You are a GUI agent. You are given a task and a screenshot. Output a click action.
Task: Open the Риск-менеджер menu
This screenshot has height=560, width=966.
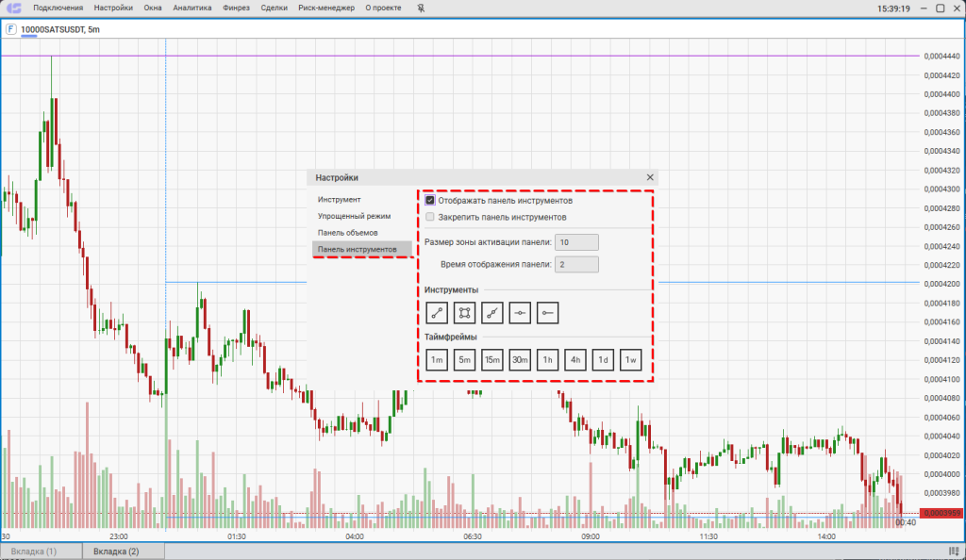pyautogui.click(x=326, y=8)
